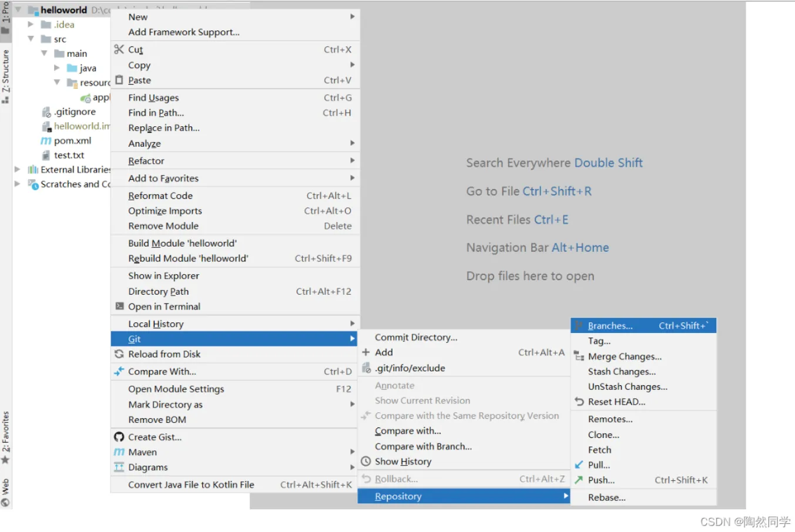Click the scissors icon beside Cut

coord(119,49)
